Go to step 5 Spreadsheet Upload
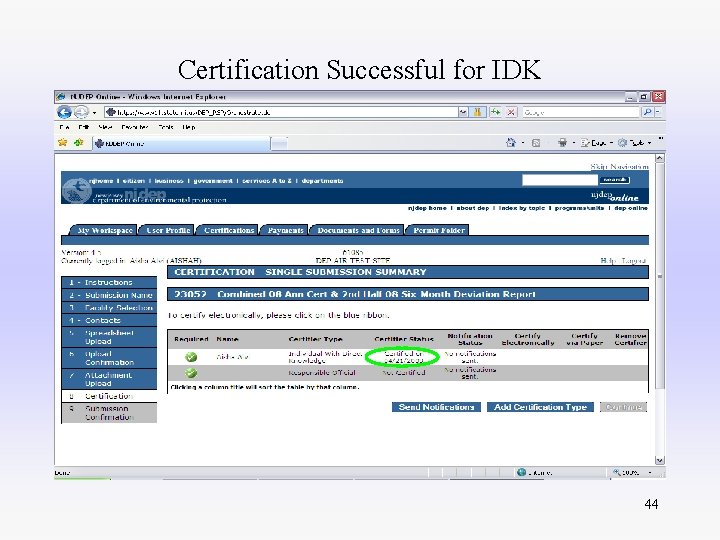Image resolution: width=720 pixels, height=540 pixels. (x=109, y=337)
